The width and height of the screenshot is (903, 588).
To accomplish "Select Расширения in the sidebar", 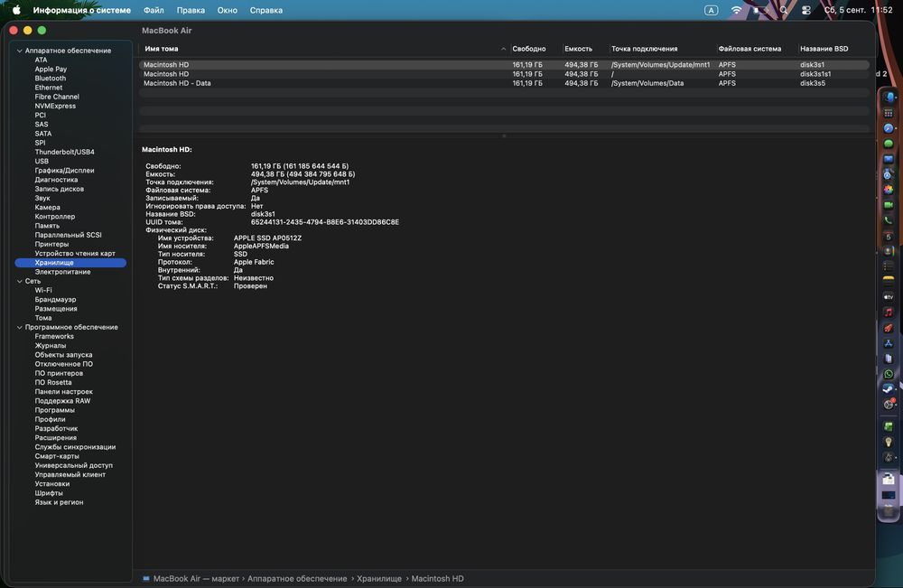I will (55, 438).
